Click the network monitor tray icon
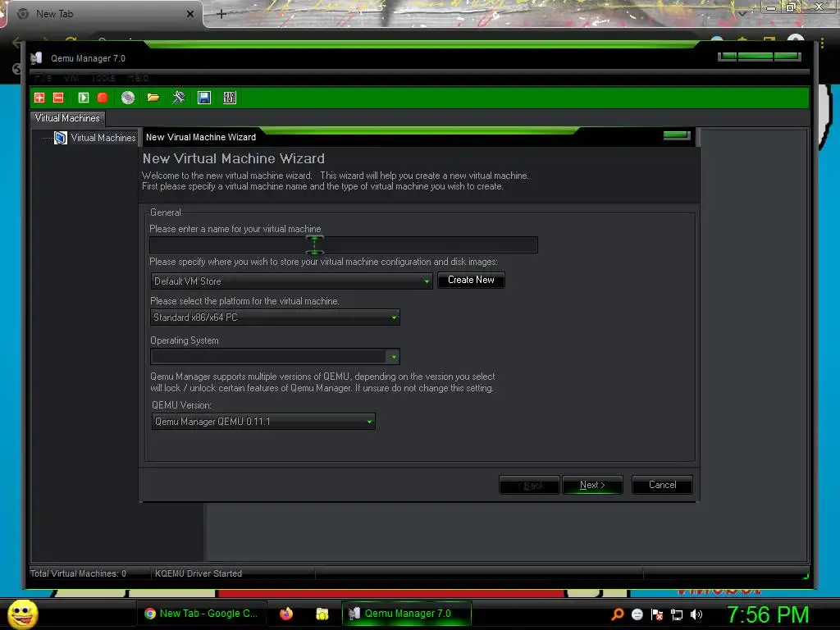840x630 pixels. coord(677,614)
